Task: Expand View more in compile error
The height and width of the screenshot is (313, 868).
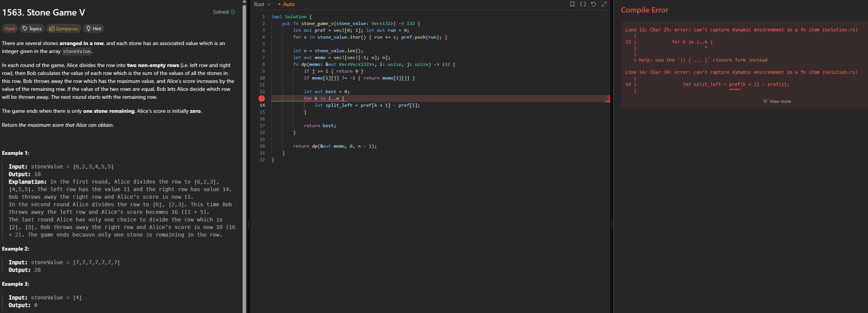Action: (777, 101)
